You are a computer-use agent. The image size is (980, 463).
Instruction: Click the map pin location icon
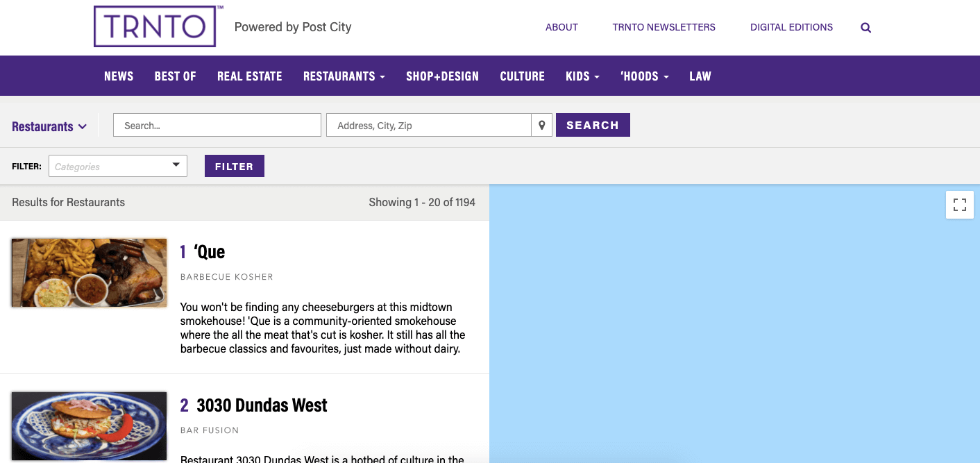542,126
